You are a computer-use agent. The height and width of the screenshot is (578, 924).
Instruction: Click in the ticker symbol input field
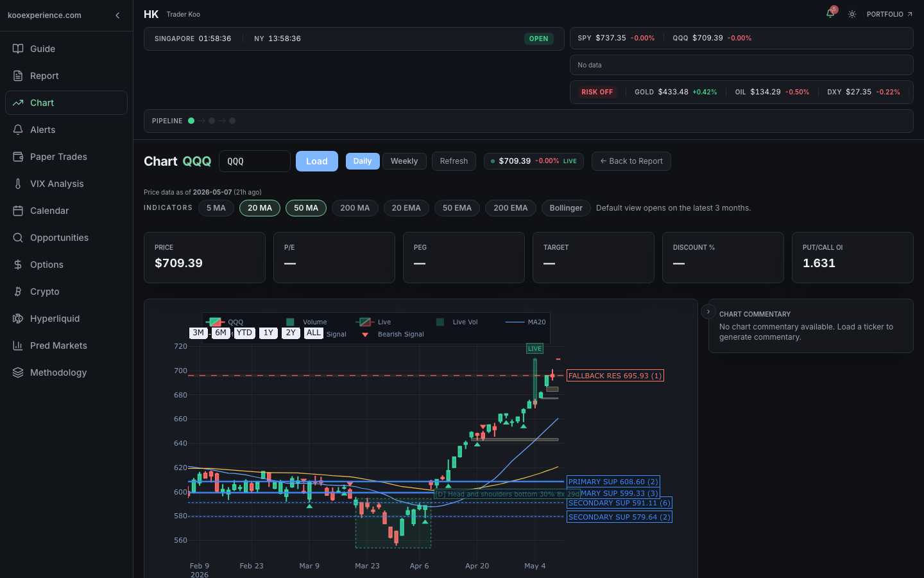(255, 161)
